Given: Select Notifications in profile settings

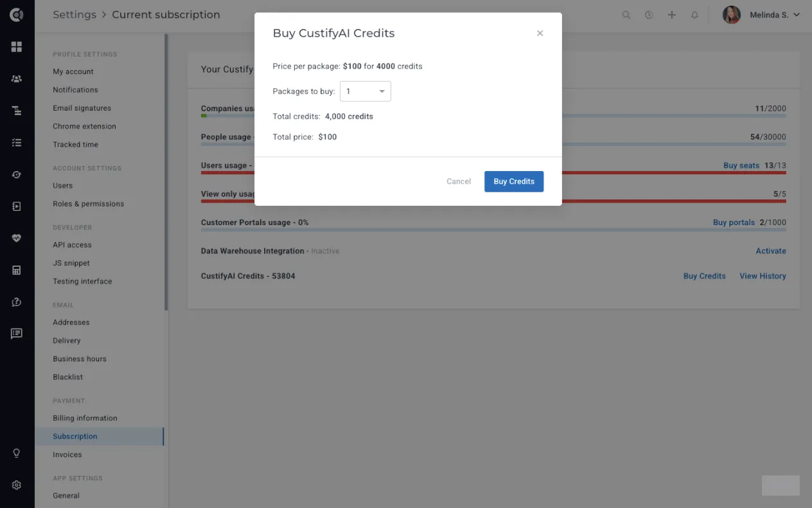Looking at the screenshot, I should [x=75, y=90].
